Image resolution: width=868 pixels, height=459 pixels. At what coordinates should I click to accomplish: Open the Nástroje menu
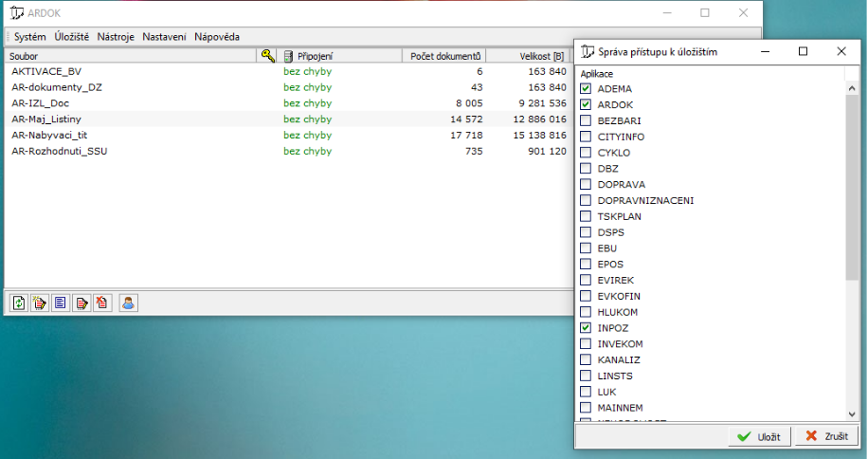coord(117,36)
